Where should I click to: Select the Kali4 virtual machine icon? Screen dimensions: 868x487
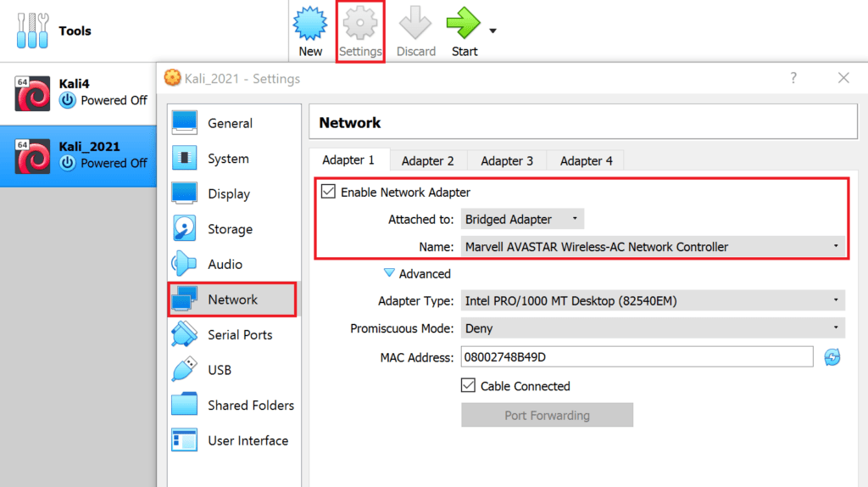pos(32,93)
